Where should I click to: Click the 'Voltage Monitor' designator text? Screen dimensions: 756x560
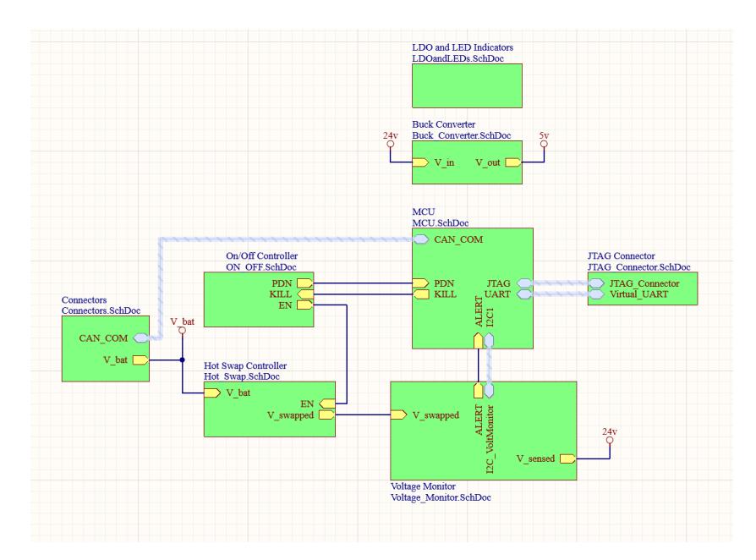tap(423, 486)
